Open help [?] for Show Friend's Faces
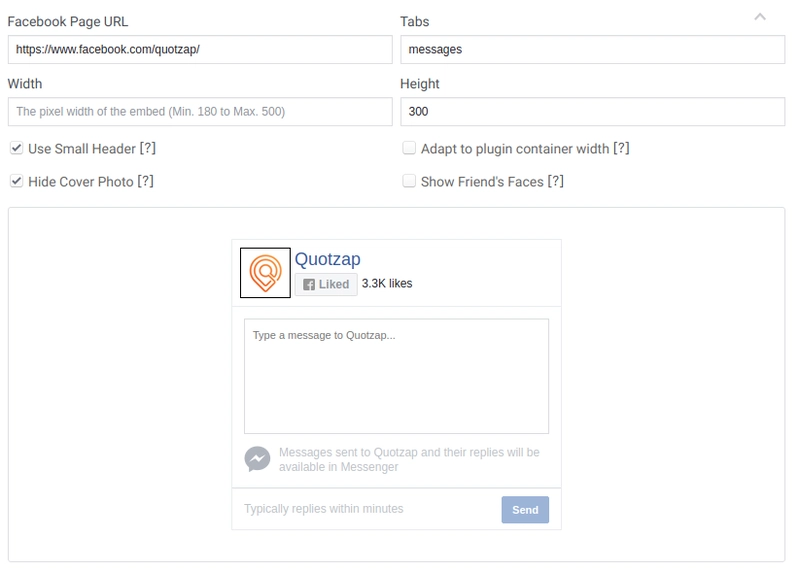 556,182
